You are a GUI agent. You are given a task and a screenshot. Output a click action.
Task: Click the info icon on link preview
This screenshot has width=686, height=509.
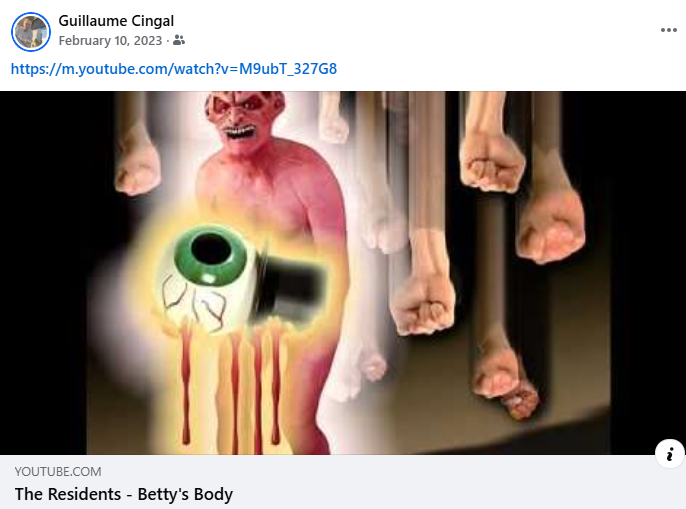669,454
